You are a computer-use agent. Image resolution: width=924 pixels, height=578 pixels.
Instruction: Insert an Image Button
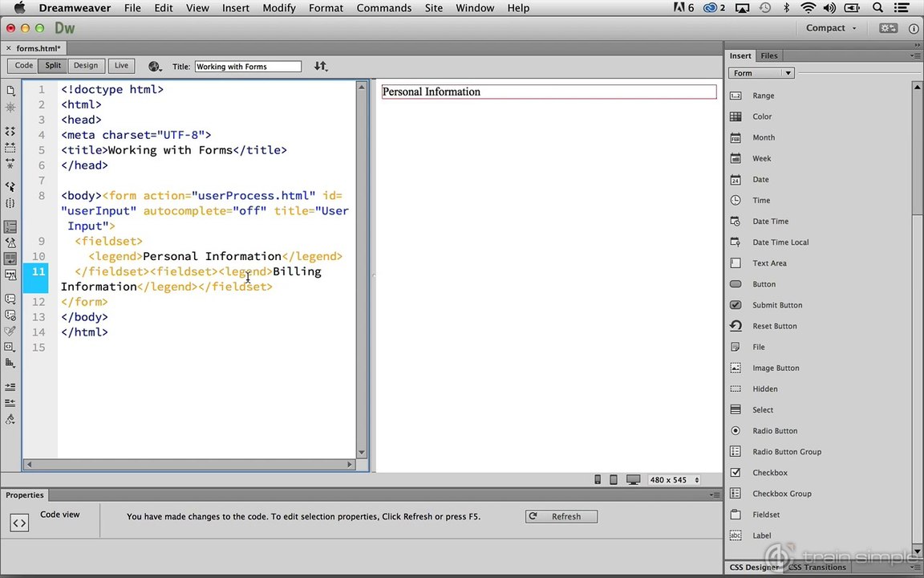(776, 368)
